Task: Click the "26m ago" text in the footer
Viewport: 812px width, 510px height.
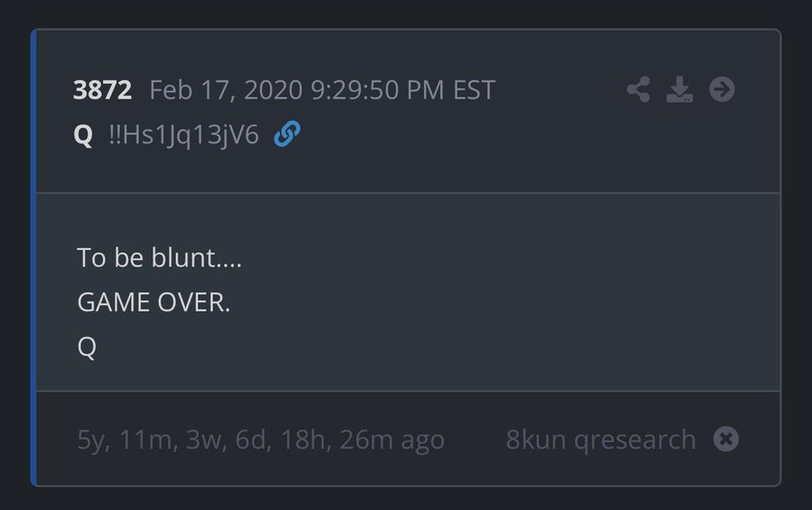Action: (x=404, y=440)
